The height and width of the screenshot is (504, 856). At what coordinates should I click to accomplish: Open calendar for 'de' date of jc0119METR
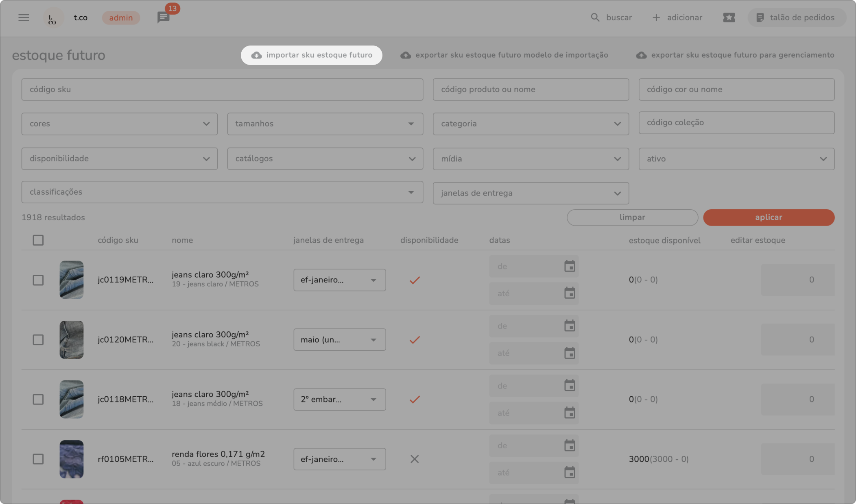(570, 266)
